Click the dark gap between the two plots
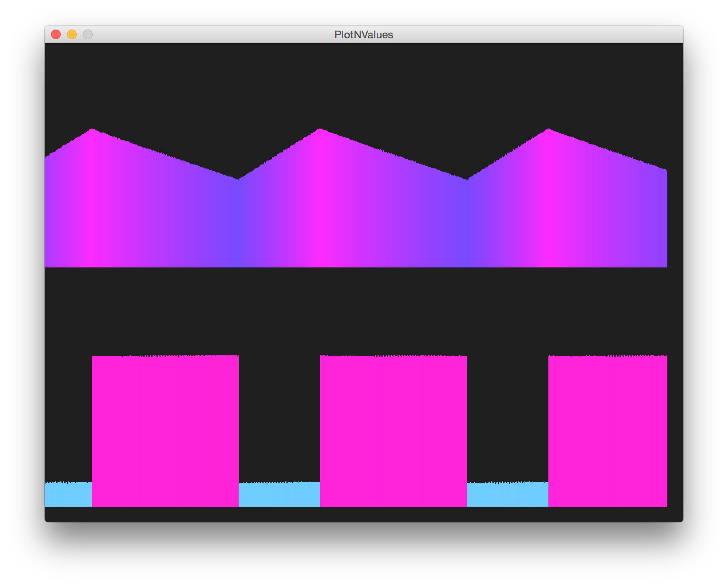728x586 pixels. 364,311
